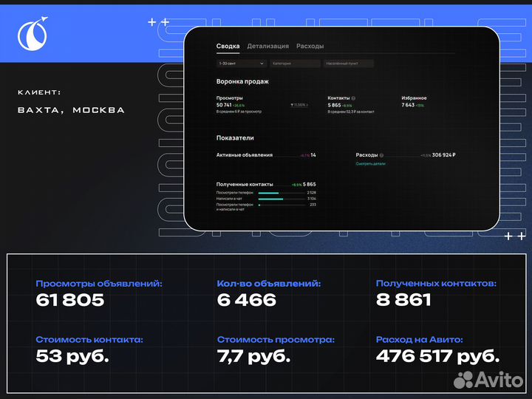The width and height of the screenshot is (532, 399).
Task: Click the plus signs at top left of dashboard
Action: click(158, 22)
